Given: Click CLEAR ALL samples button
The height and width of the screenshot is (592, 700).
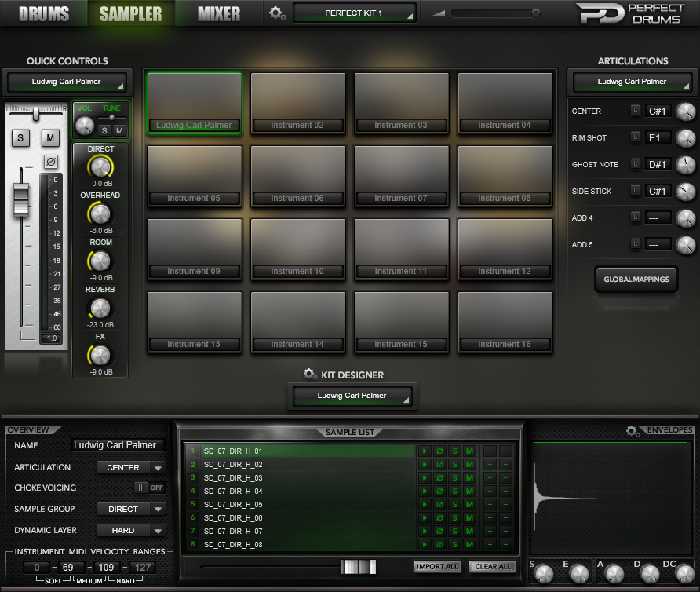Looking at the screenshot, I should [493, 567].
